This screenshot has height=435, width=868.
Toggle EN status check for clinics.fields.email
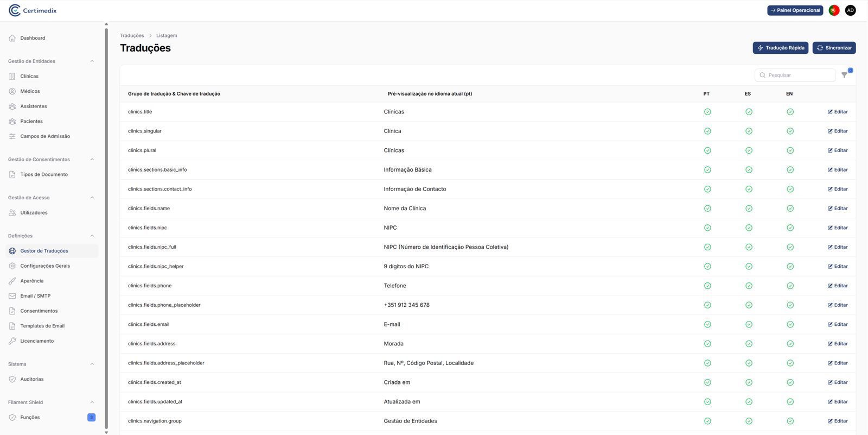tap(790, 325)
